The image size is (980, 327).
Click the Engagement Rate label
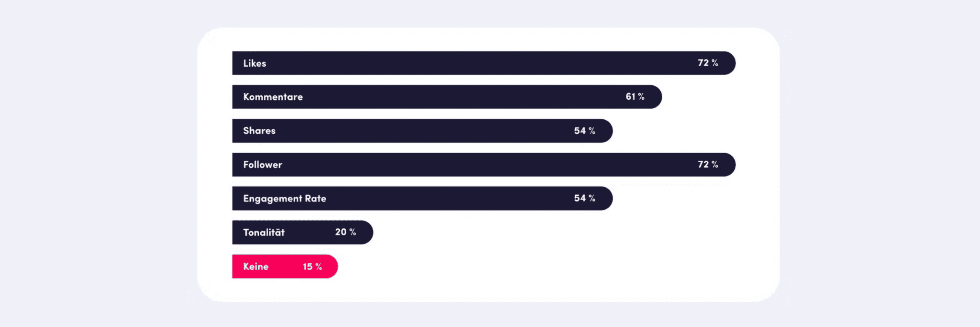point(285,199)
